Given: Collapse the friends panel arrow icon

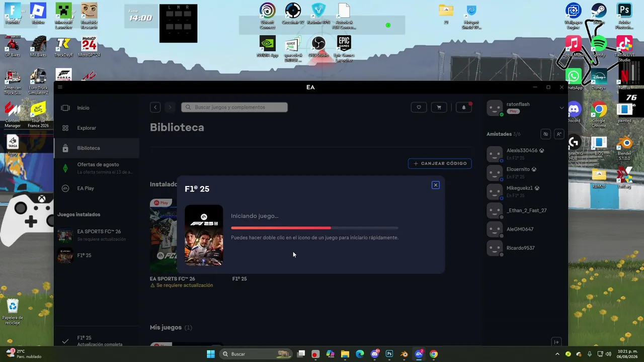Looking at the screenshot, I should 556,342.
